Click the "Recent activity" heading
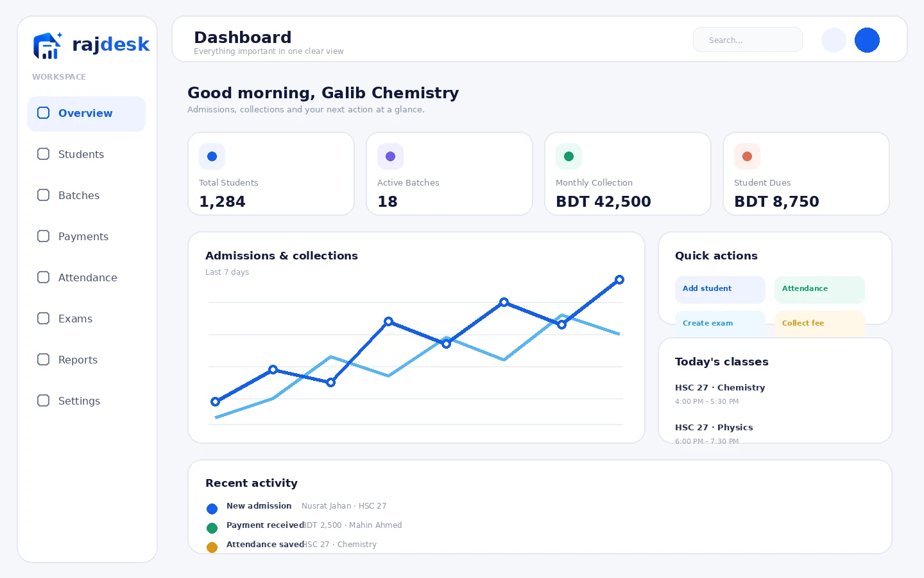 tap(252, 483)
